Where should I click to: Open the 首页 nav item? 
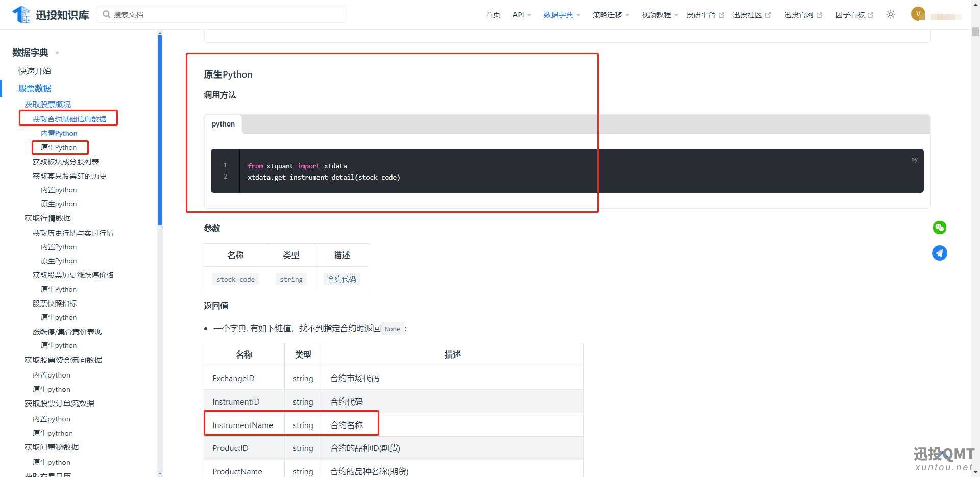pos(493,15)
